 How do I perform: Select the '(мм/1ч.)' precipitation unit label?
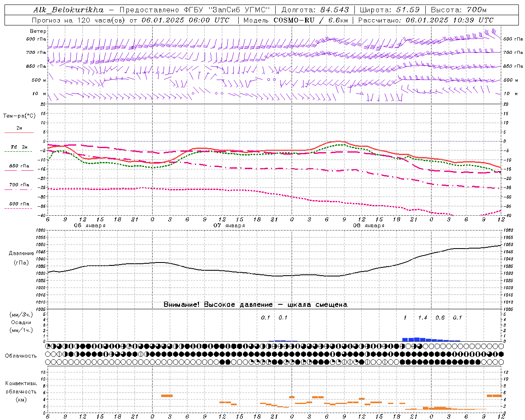(21, 330)
